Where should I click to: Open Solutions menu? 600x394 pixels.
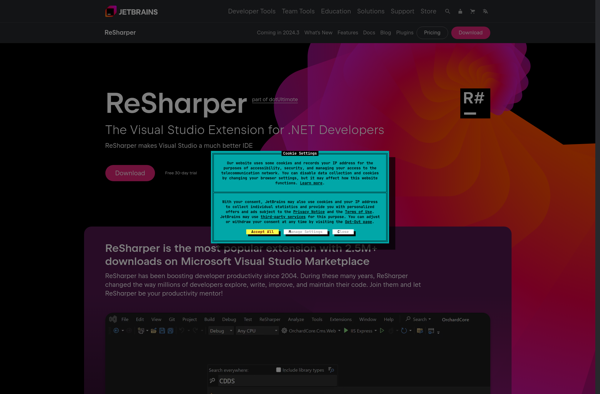[370, 11]
